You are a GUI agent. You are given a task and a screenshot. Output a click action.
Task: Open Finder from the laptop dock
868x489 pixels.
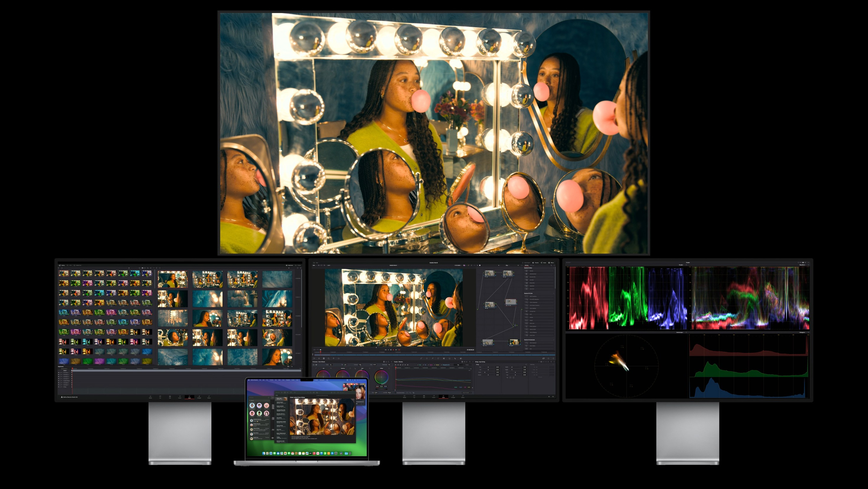263,453
